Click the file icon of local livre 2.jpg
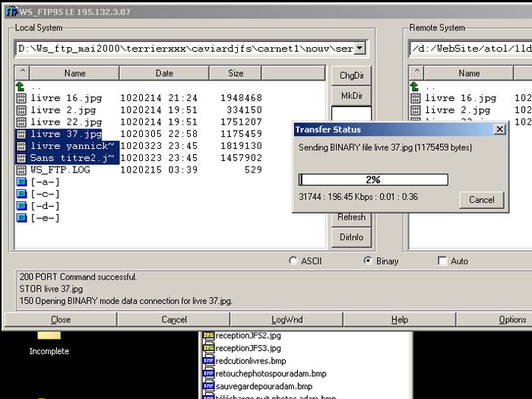 click(x=21, y=110)
